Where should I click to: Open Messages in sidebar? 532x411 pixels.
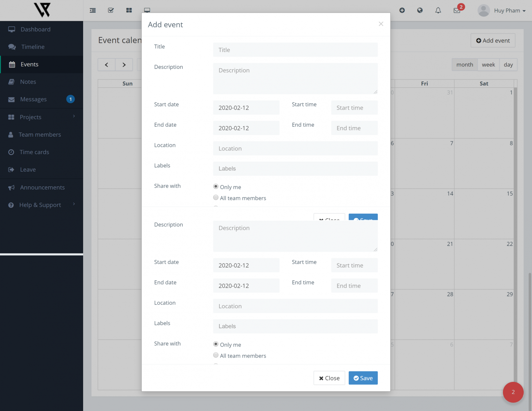[x=41, y=99]
